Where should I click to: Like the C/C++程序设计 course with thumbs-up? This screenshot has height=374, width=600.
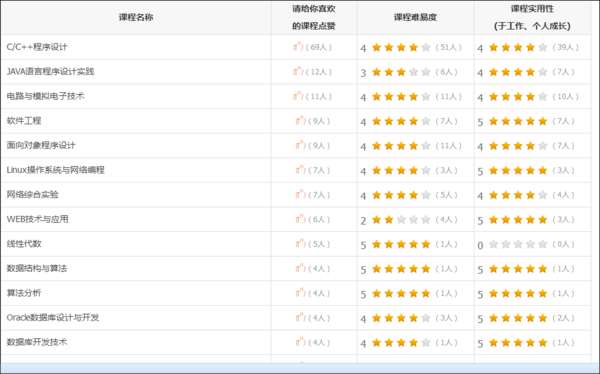pyautogui.click(x=298, y=47)
